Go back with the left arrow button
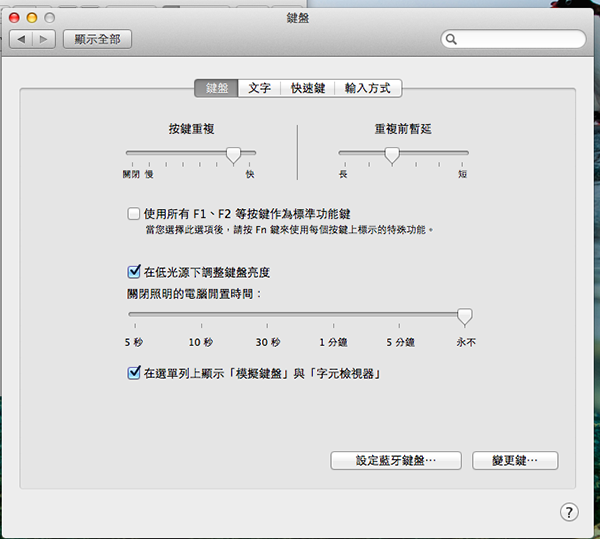 [21, 39]
